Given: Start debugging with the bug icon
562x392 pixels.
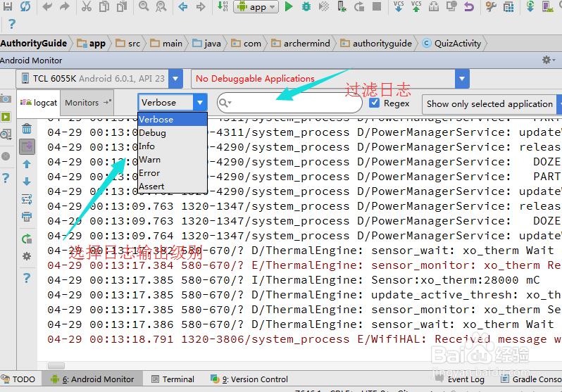Looking at the screenshot, I should [306, 6].
